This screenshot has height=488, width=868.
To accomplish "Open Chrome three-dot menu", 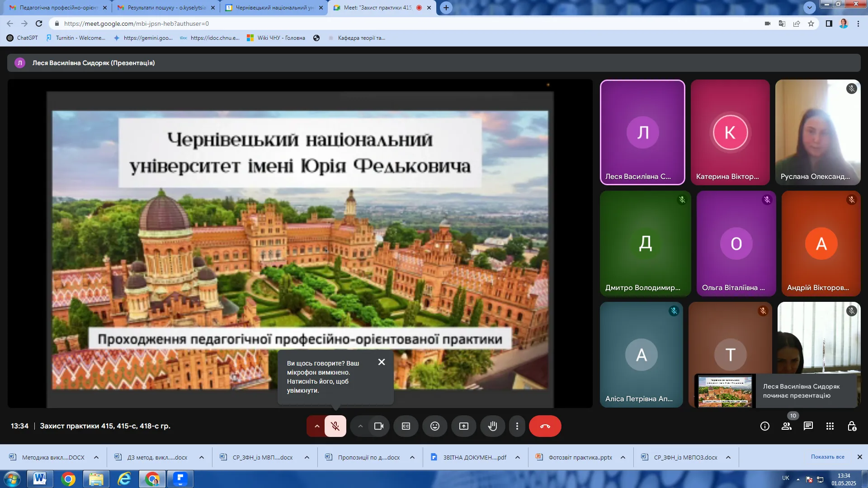I will [x=858, y=23].
